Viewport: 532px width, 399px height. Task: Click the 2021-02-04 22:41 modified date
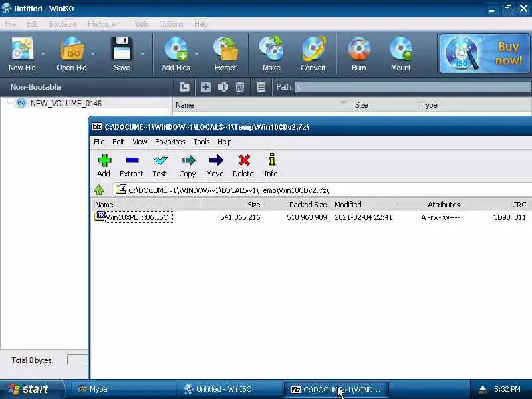[363, 217]
